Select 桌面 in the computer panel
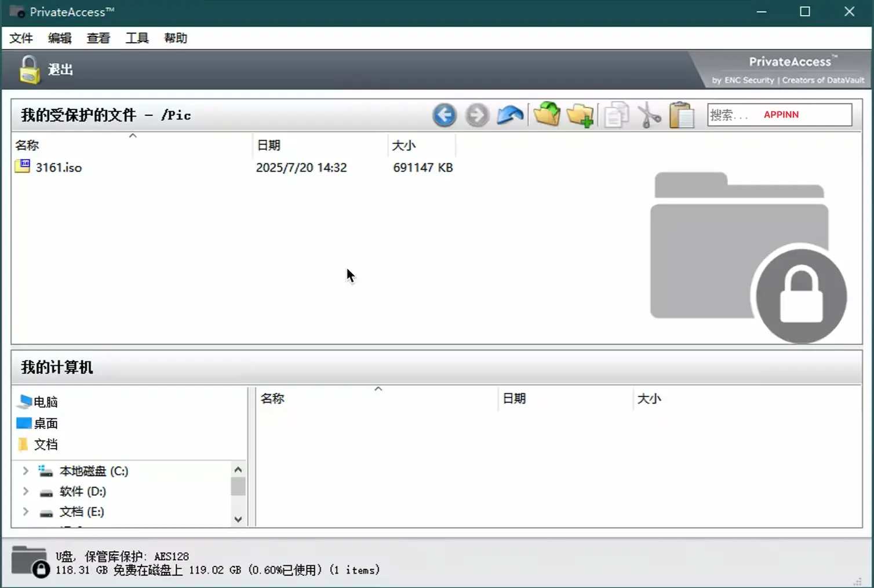 (x=45, y=423)
